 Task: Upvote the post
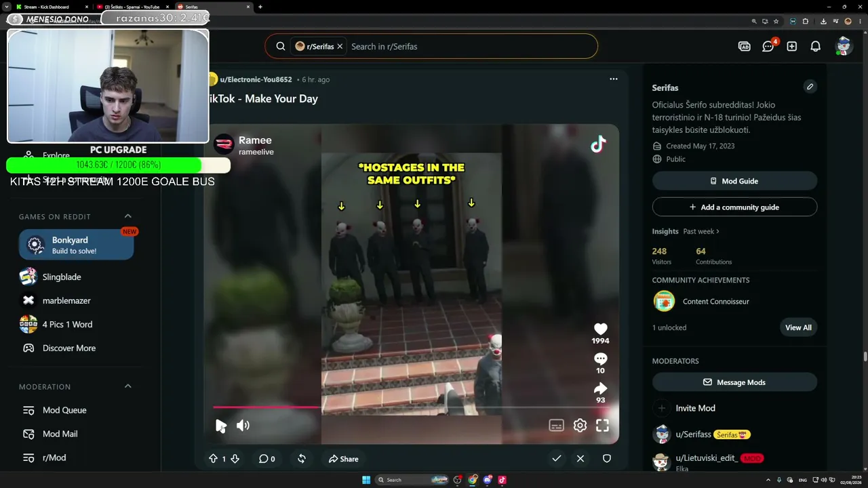[x=213, y=459]
